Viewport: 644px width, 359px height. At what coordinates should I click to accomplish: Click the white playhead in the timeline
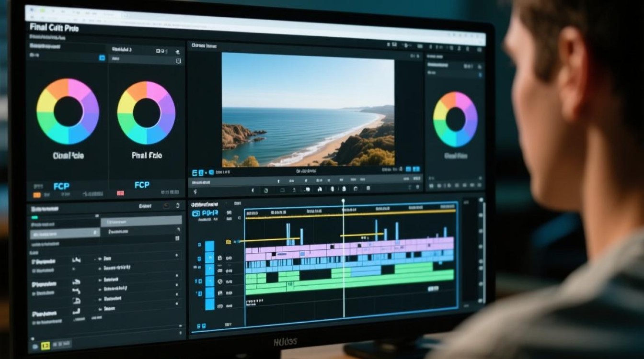click(344, 258)
